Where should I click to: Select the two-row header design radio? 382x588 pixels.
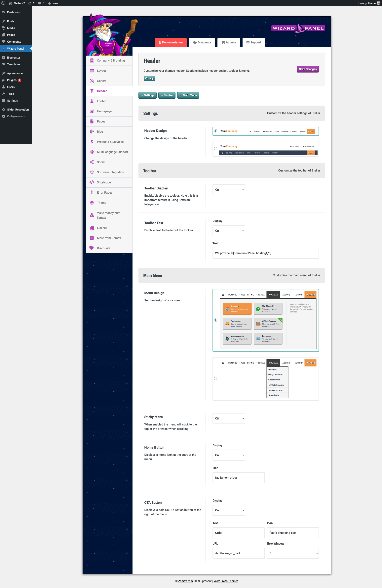pos(216,149)
